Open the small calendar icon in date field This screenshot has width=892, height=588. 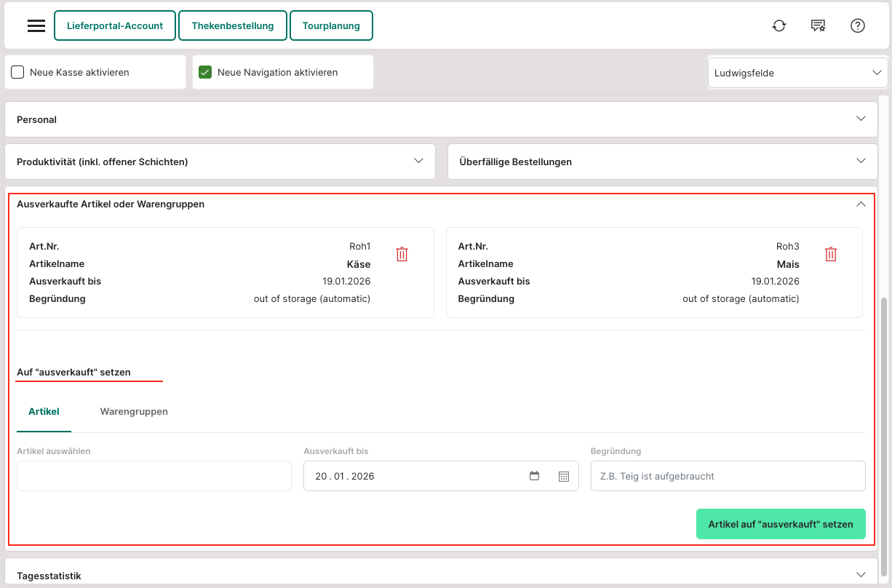coord(535,476)
